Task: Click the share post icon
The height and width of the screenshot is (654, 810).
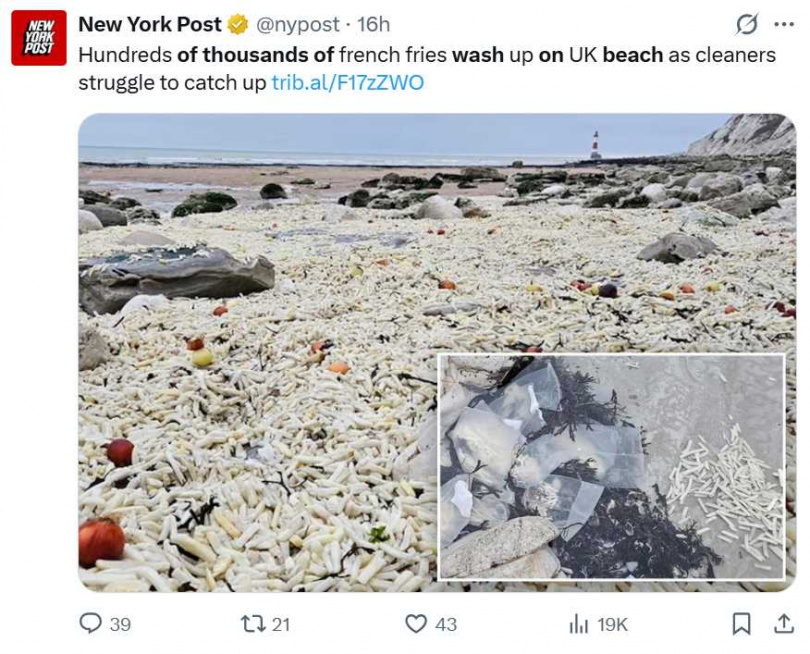Action: pos(784,624)
